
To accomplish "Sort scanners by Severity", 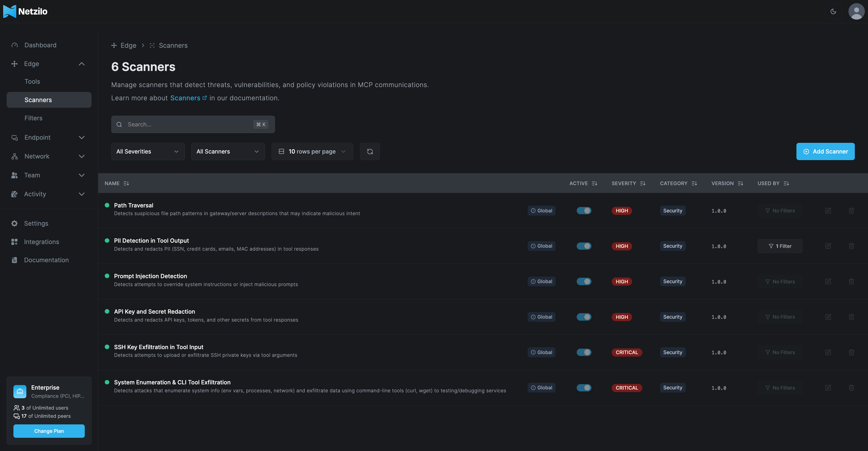I will click(x=643, y=183).
